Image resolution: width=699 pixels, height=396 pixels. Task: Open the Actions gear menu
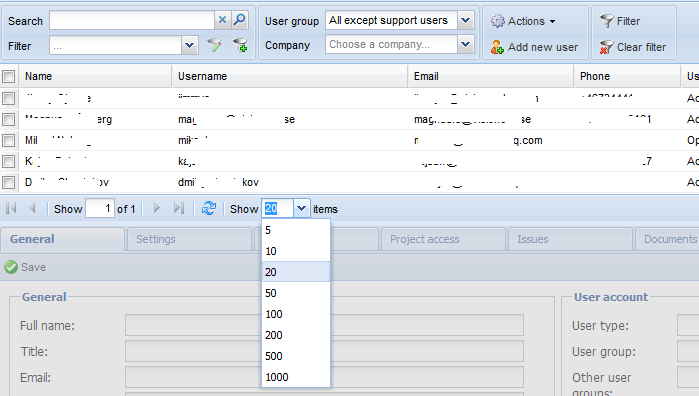523,21
